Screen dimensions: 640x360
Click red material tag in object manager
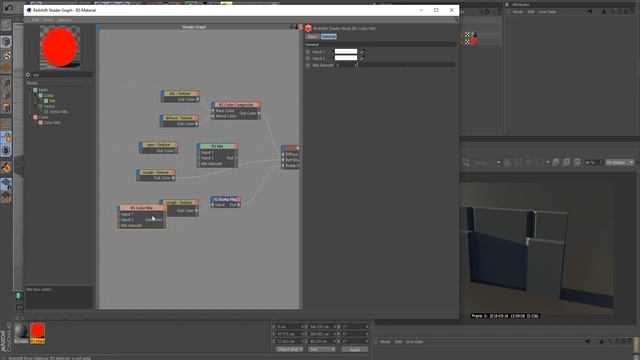click(474, 42)
